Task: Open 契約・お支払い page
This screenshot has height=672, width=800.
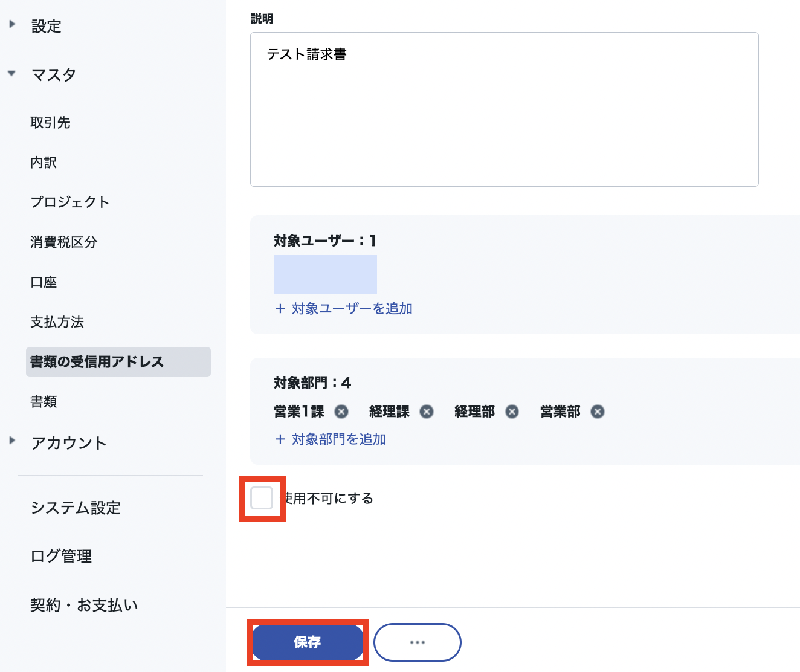Action: [84, 605]
